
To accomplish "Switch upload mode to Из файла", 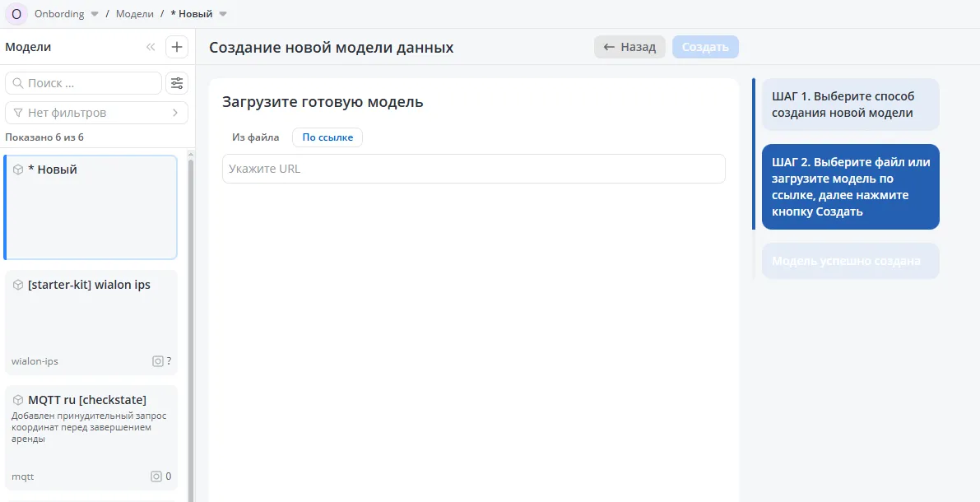I will (x=255, y=137).
